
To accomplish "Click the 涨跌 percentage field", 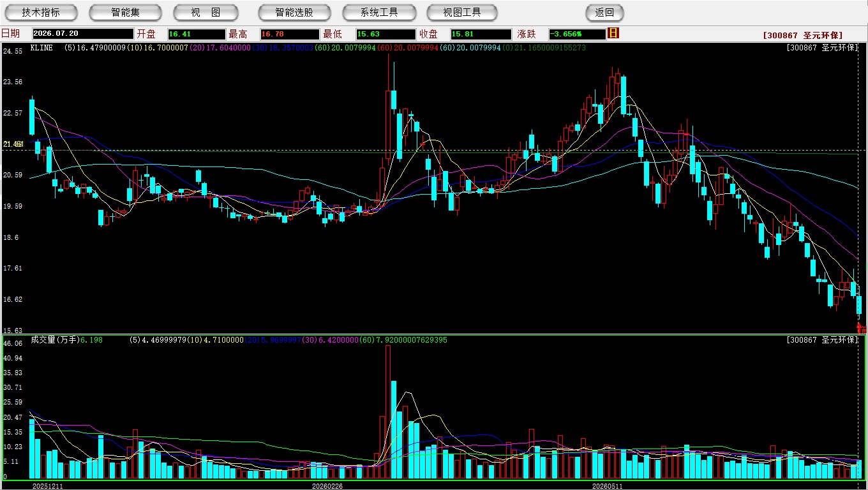I will 578,34.
